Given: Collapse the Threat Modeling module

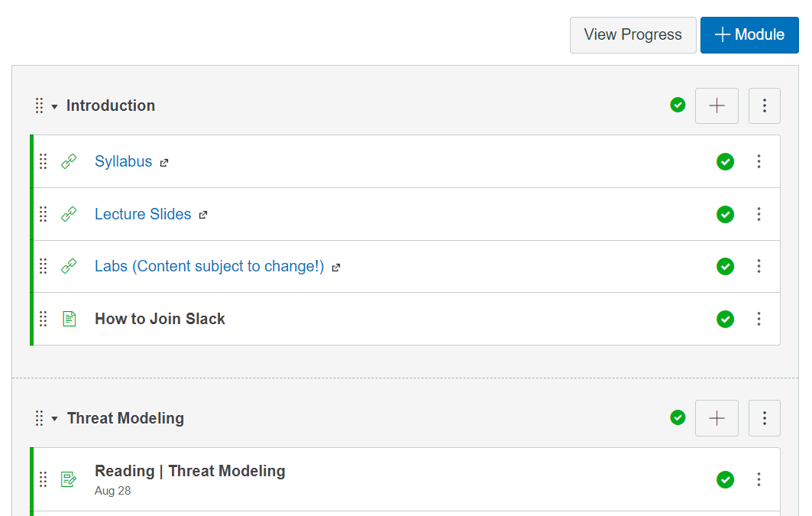Looking at the screenshot, I should [x=55, y=419].
